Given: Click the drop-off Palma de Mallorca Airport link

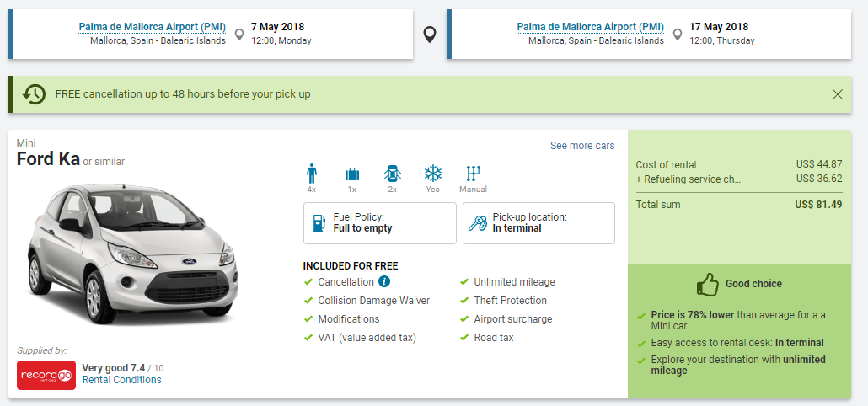Looking at the screenshot, I should (x=590, y=27).
